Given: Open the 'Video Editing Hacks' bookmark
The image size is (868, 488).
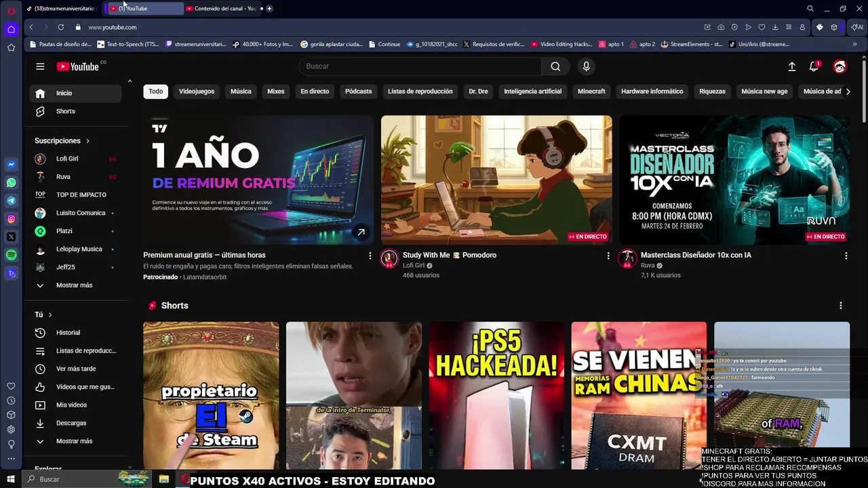Looking at the screenshot, I should tap(561, 44).
